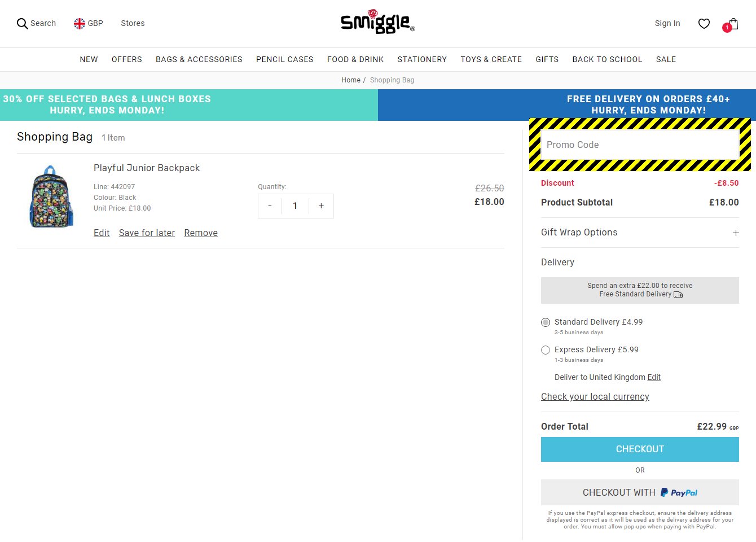
Task: Open the Playful Junior Backpack thumbnail
Action: point(51,196)
